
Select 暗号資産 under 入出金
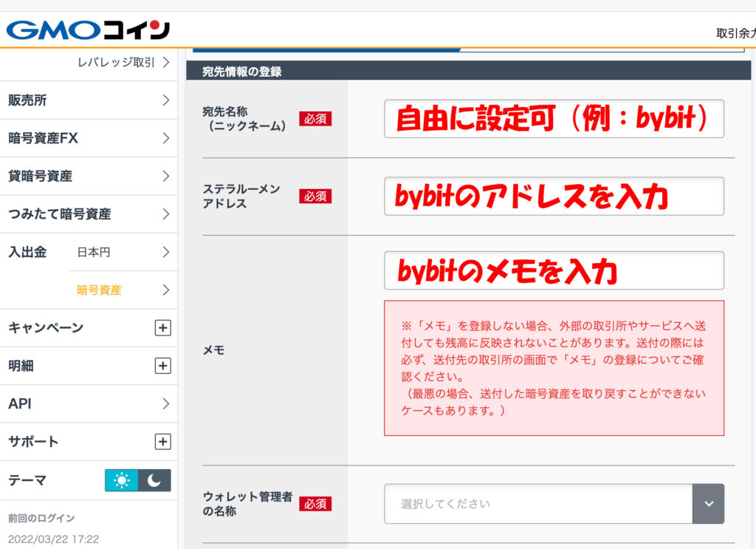click(123, 290)
